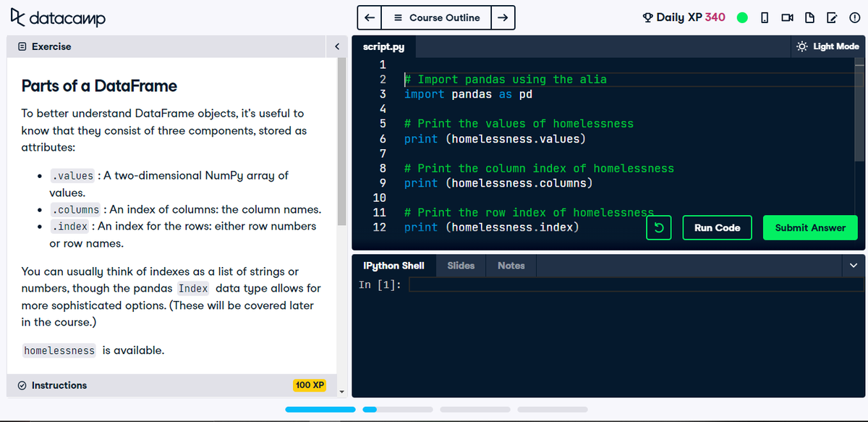868x422 pixels.
Task: Open the mobile phone icon
Action: pos(765,17)
